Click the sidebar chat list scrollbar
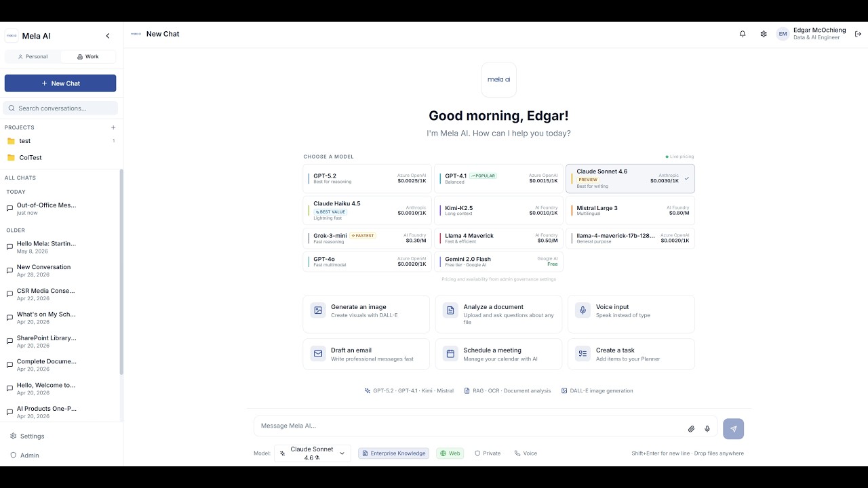 tap(121, 271)
